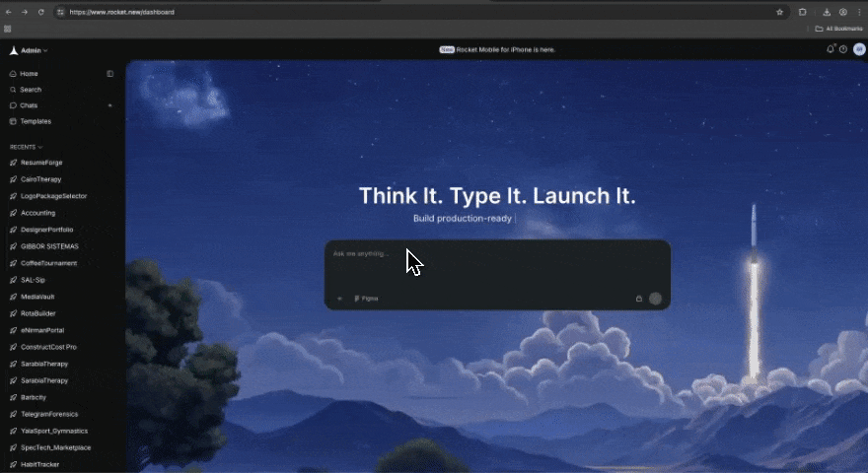
Task: Open the user profile avatar
Action: click(859, 49)
